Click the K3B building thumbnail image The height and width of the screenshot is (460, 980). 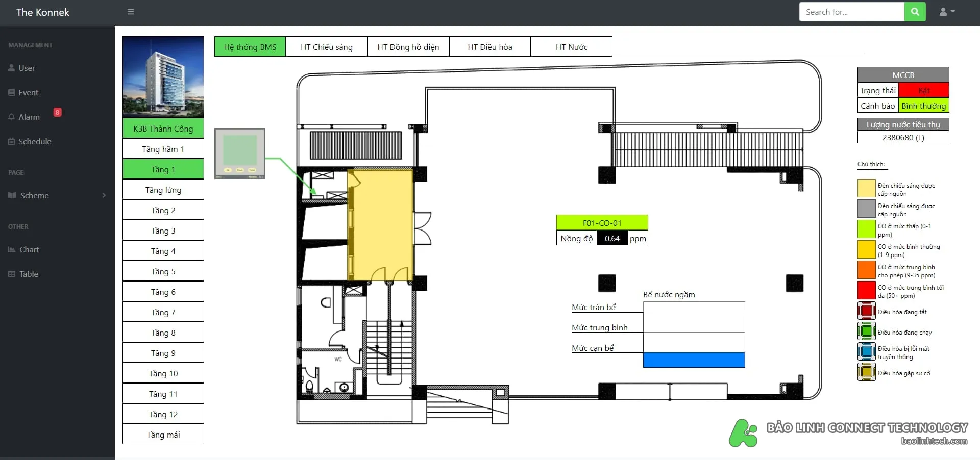[163, 77]
